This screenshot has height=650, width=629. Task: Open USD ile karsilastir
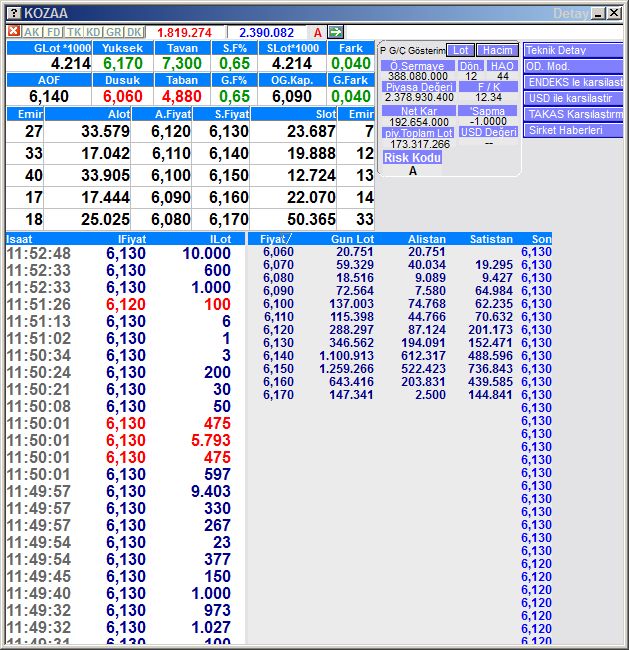pyautogui.click(x=573, y=98)
